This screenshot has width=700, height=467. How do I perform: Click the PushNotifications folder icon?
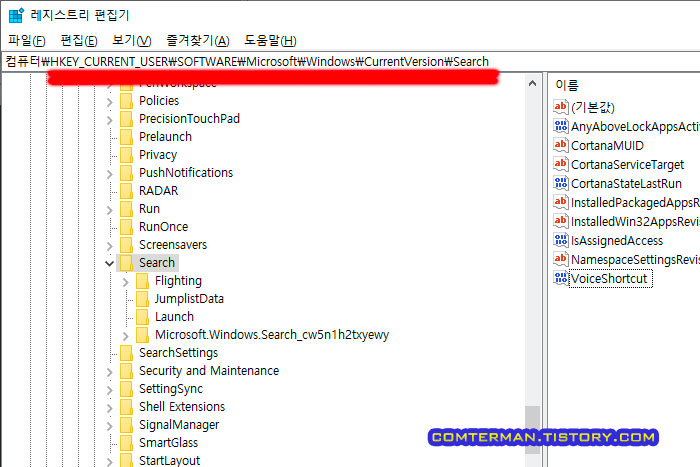pyautogui.click(x=127, y=173)
